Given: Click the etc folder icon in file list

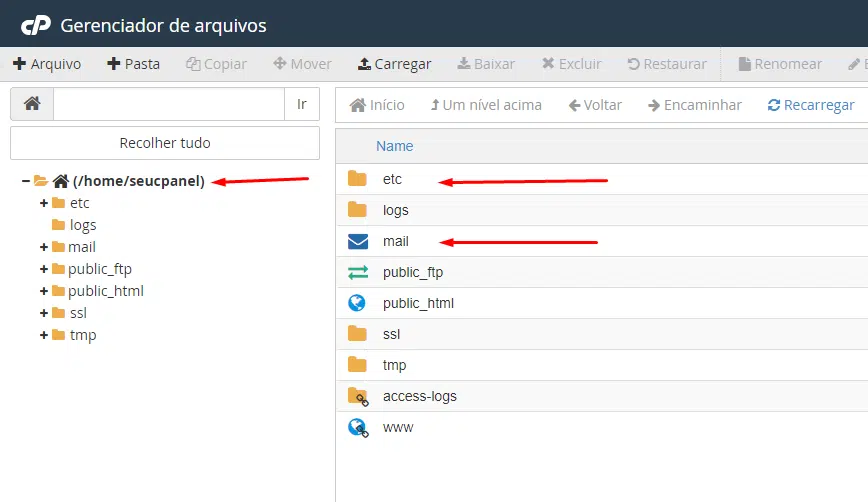Looking at the screenshot, I should pos(358,179).
